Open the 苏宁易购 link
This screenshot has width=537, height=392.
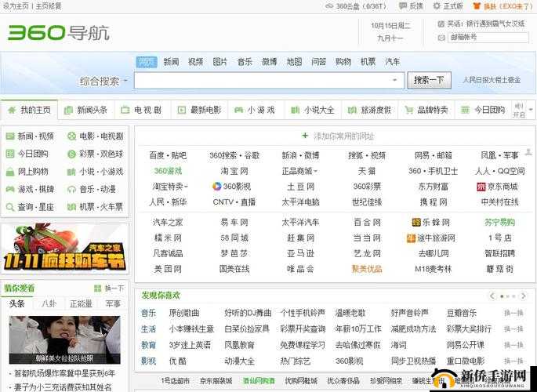coord(499,222)
